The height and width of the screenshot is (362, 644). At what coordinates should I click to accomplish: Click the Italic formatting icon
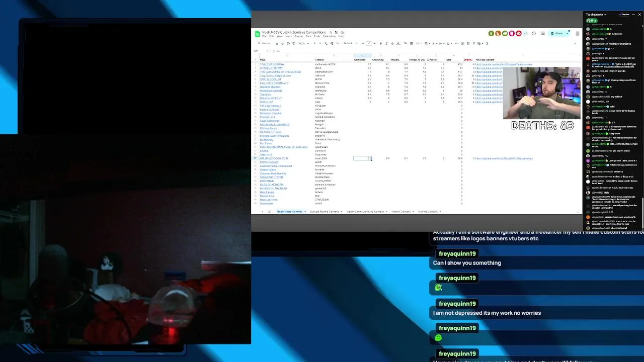coord(386,43)
